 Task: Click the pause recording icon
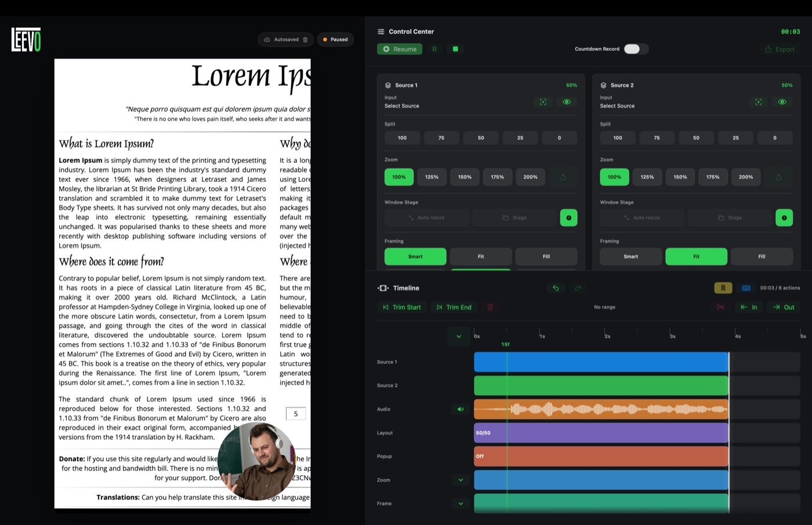point(434,49)
